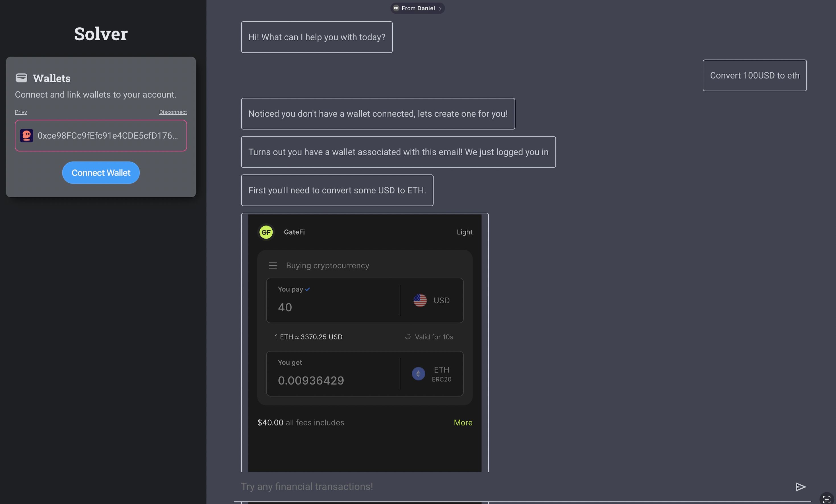Click 'Connect and link wallets' description text
This screenshot has width=836, height=504.
[x=96, y=95]
